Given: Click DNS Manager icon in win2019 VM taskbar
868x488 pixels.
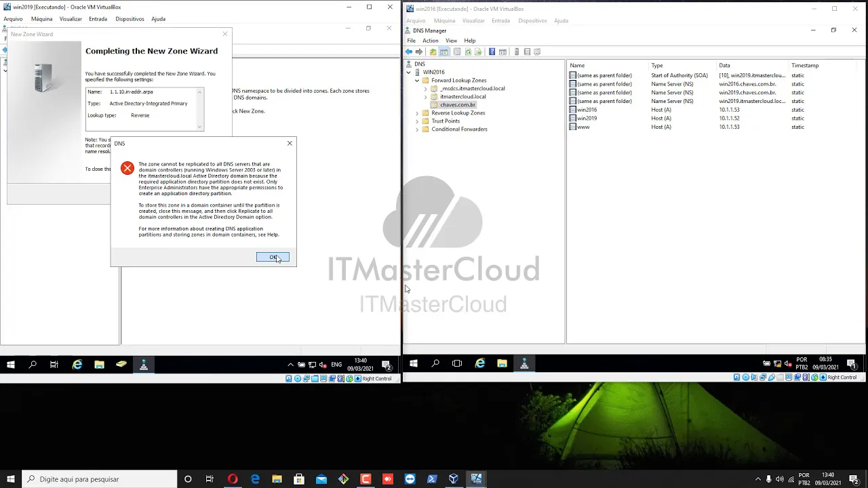Looking at the screenshot, I should pos(143,365).
